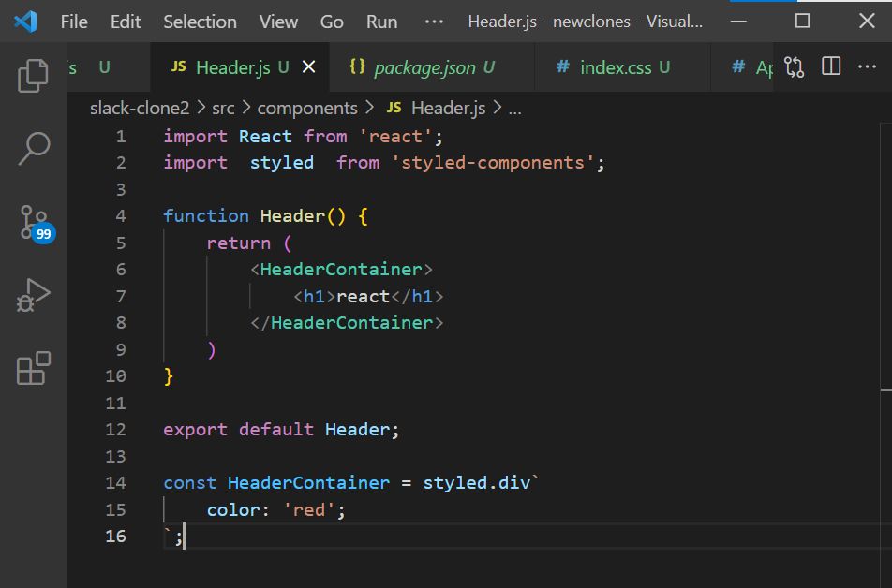Expand the breadcrumb symbol ellipsis

click(514, 108)
